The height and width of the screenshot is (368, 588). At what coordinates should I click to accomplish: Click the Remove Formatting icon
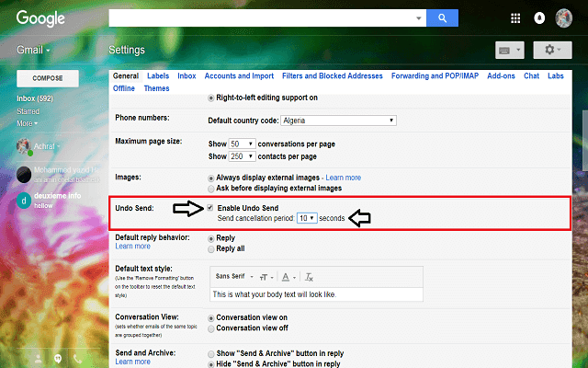[310, 276]
